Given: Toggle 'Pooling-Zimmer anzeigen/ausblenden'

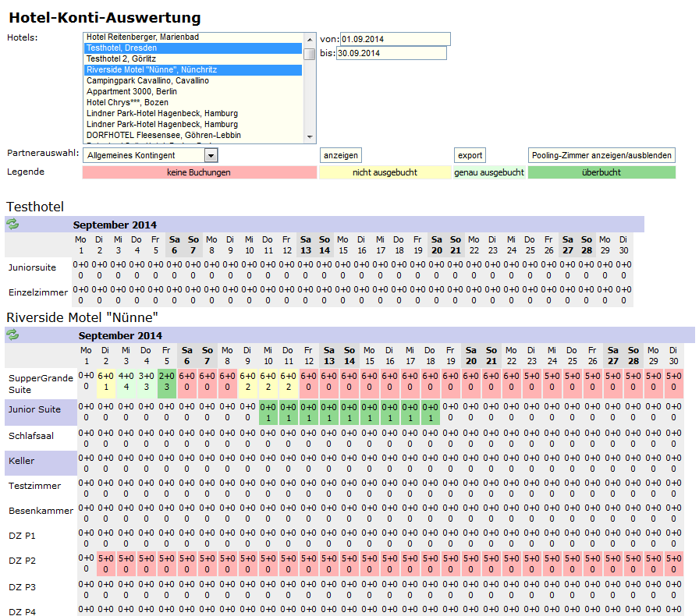Looking at the screenshot, I should point(601,155).
